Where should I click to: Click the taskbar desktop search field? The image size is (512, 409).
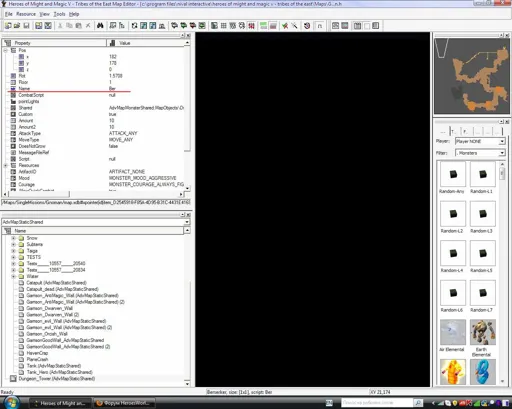pyautogui.click(x=377, y=403)
